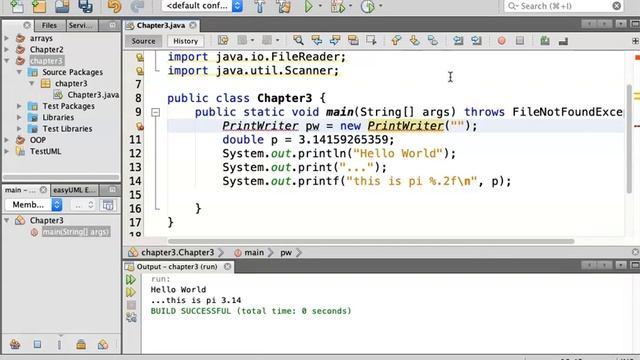Collapse the chapter3 project node
The image size is (640, 360).
click(7, 61)
